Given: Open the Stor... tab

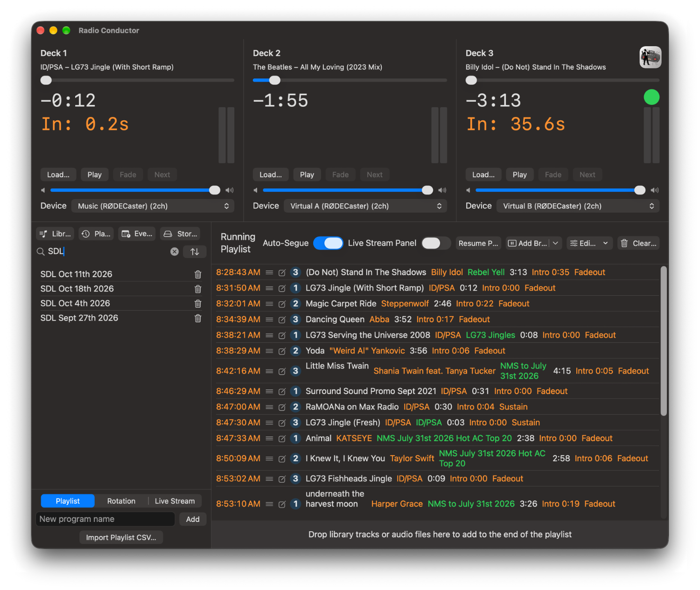Looking at the screenshot, I should pos(181,234).
